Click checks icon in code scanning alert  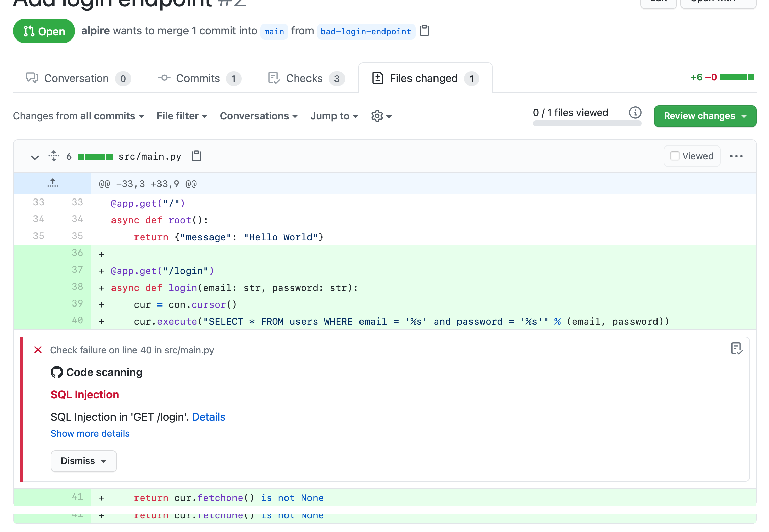tap(736, 349)
